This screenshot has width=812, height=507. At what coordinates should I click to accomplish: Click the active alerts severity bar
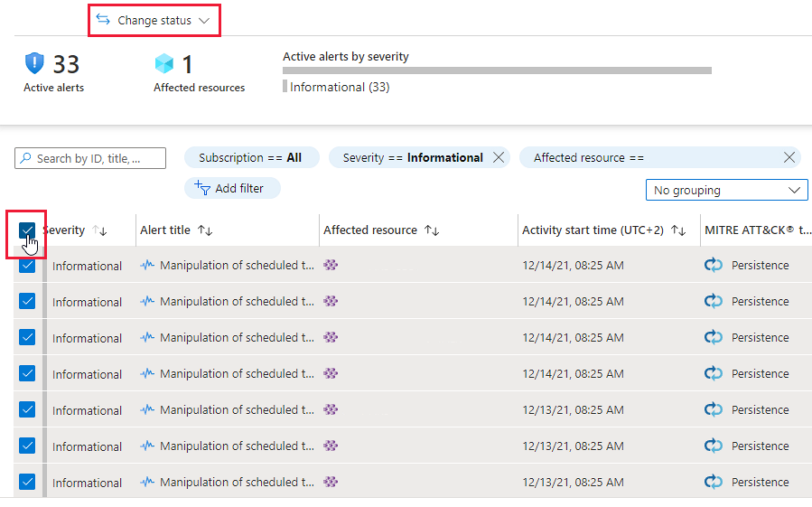point(497,70)
